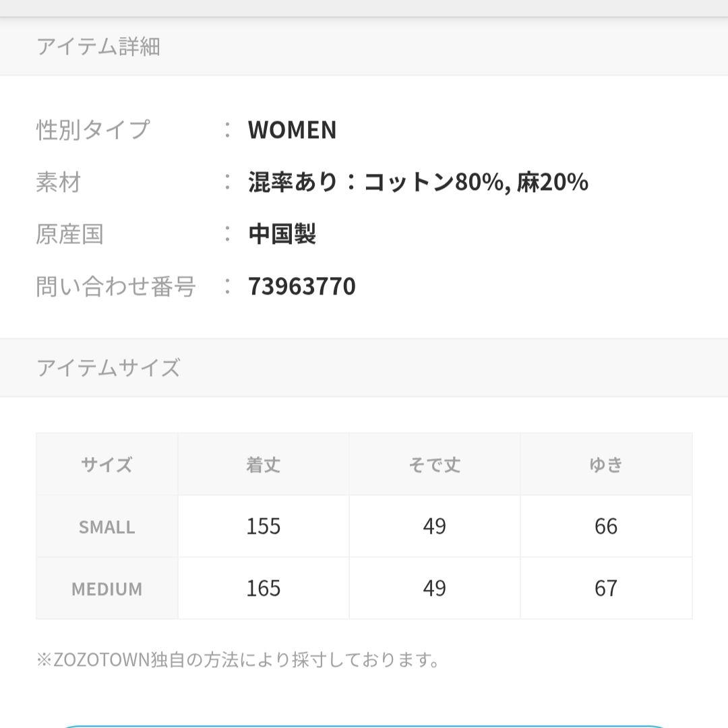Select inquiry number 73963770
Viewport: 728px width, 728px height.
302,286
